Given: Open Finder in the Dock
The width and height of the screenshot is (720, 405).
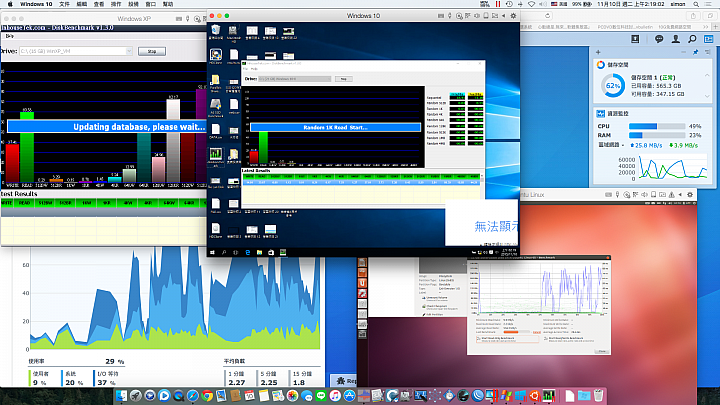Looking at the screenshot, I should [121, 395].
